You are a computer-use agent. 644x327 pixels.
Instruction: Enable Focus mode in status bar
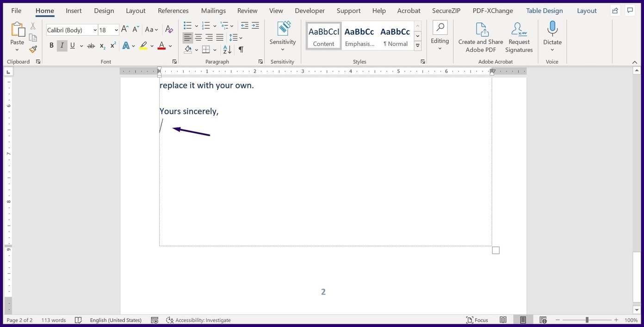[477, 320]
